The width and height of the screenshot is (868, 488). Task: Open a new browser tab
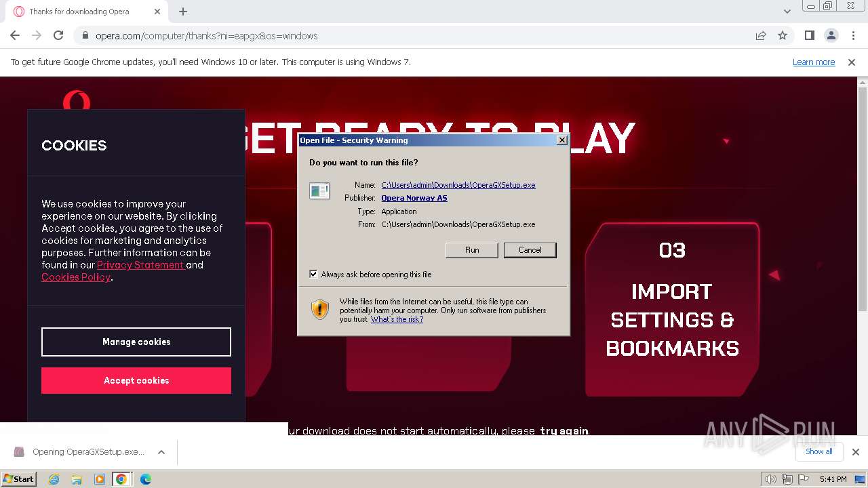coord(183,12)
